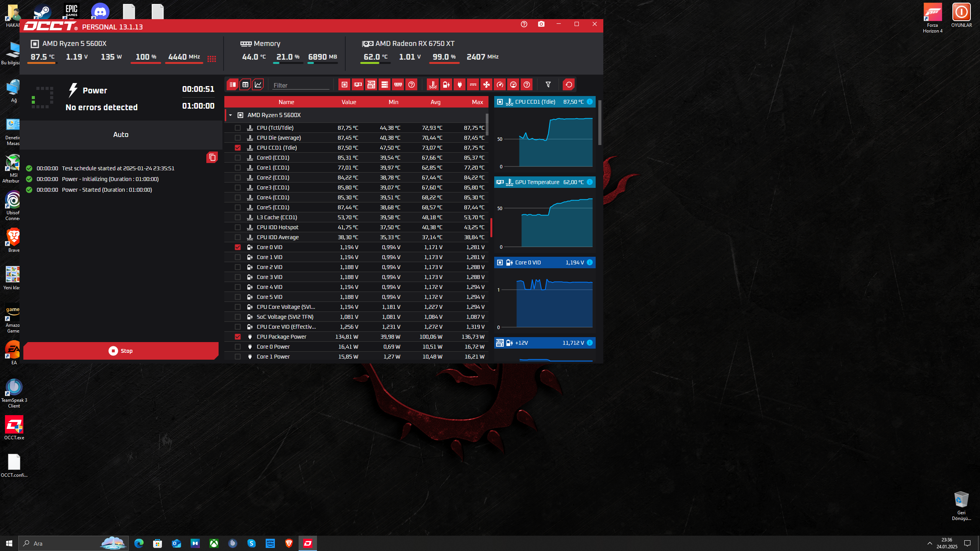Show fan sensors only
Screen dimensions: 980x551
pyautogui.click(x=487, y=85)
